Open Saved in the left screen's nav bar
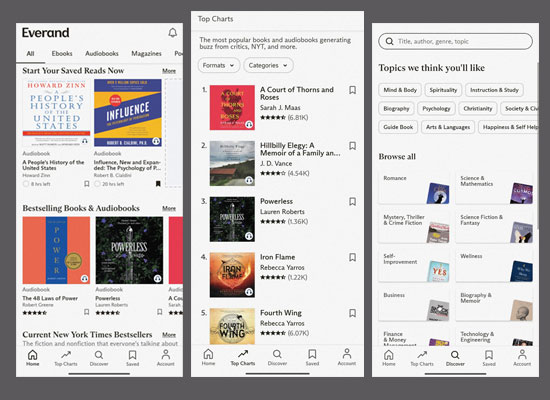This screenshot has height=400, width=550. (x=132, y=358)
